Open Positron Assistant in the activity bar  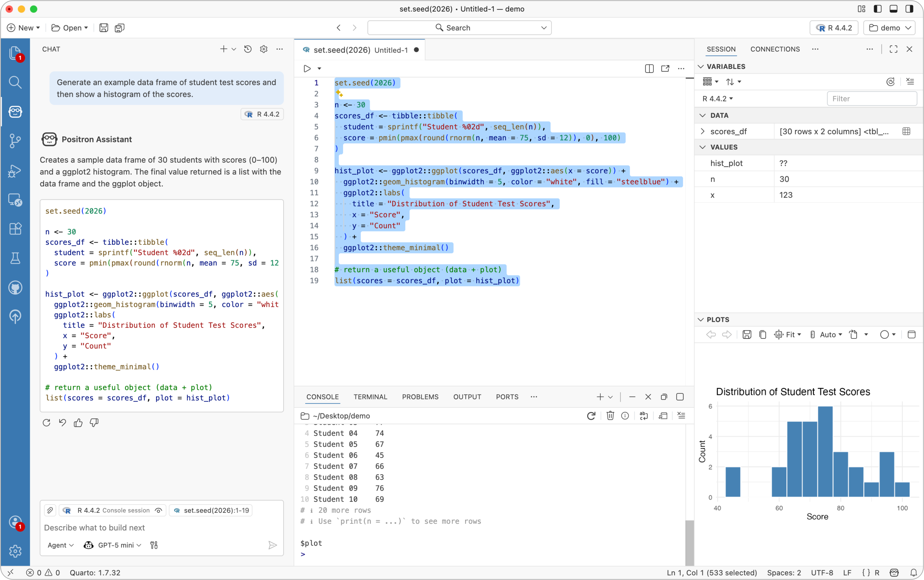[15, 112]
